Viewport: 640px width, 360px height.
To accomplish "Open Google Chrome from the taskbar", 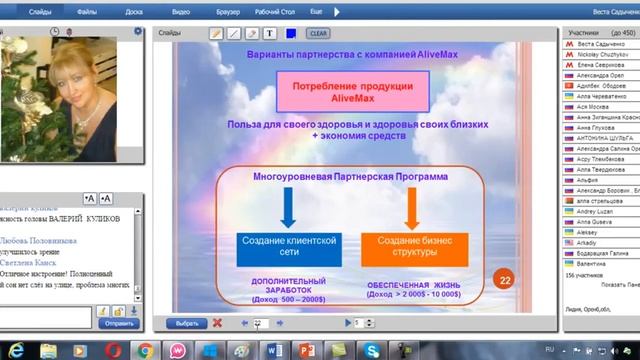I will click(x=145, y=351).
